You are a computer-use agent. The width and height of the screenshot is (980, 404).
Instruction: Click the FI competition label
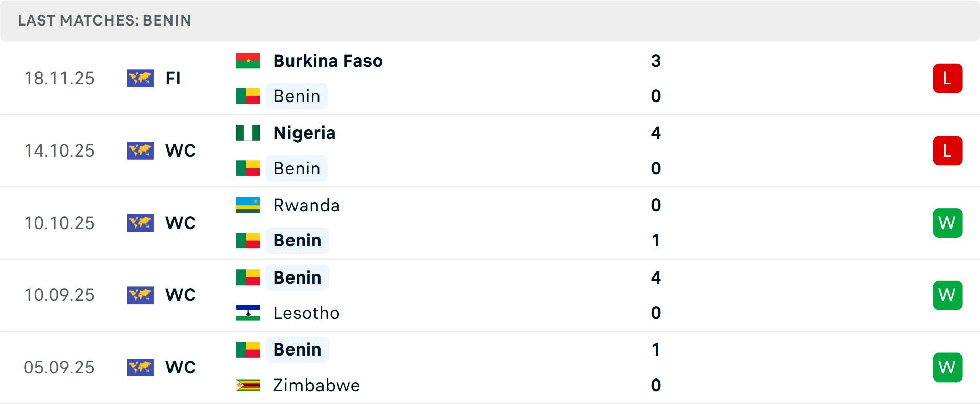(x=173, y=79)
